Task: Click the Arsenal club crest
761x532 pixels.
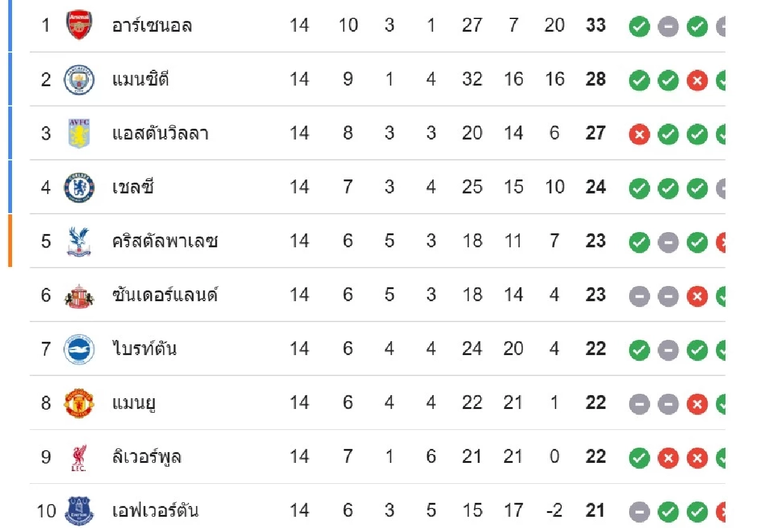Action: (x=79, y=26)
